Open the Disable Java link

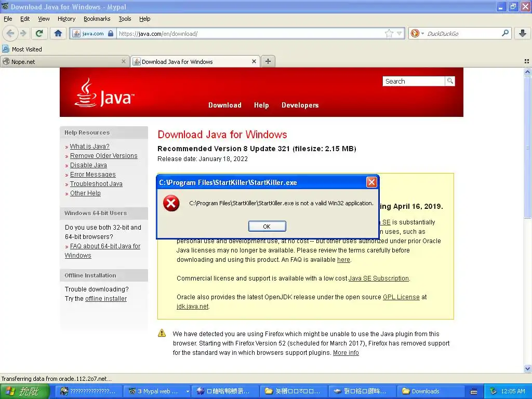pyautogui.click(x=88, y=165)
